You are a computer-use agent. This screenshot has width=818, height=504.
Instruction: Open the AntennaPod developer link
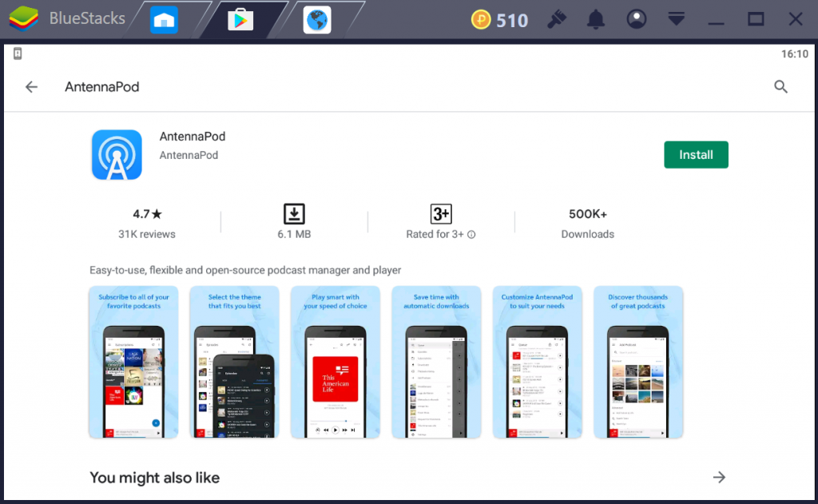point(189,155)
